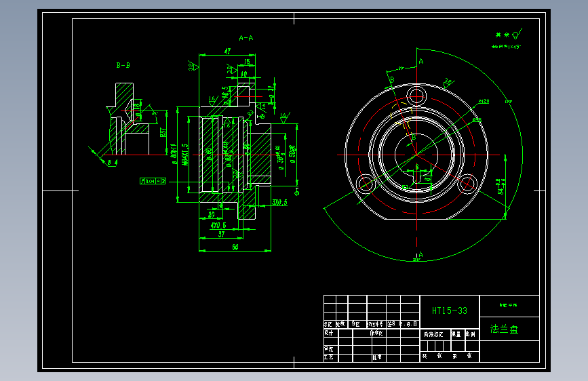Click the R37 radius dimension
The image size is (588, 381).
coord(163,132)
